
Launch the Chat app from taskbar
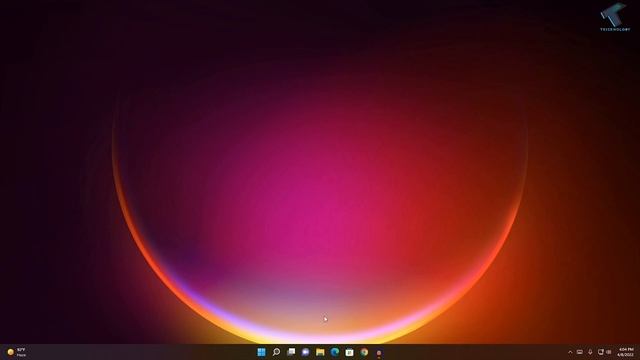[305, 352]
